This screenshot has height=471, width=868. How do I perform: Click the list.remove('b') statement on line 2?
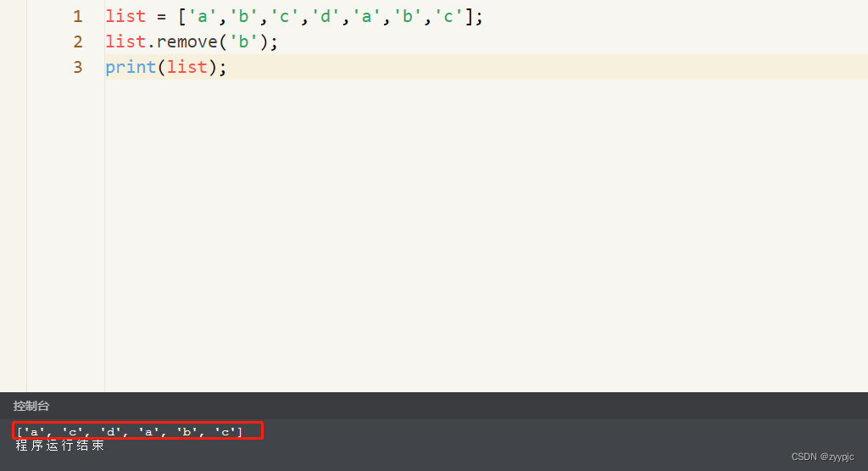tap(192, 42)
